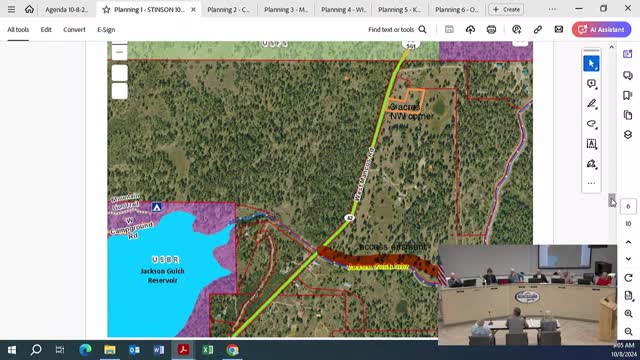640x360 pixels.
Task: Open Windows taskbar search
Action: point(36,350)
